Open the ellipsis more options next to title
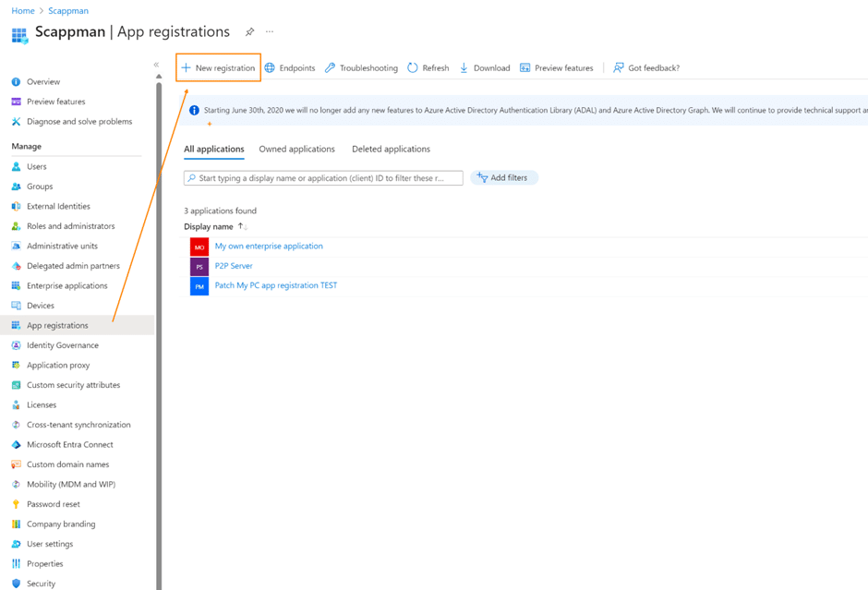Image resolution: width=868 pixels, height=590 pixels. pos(270,31)
